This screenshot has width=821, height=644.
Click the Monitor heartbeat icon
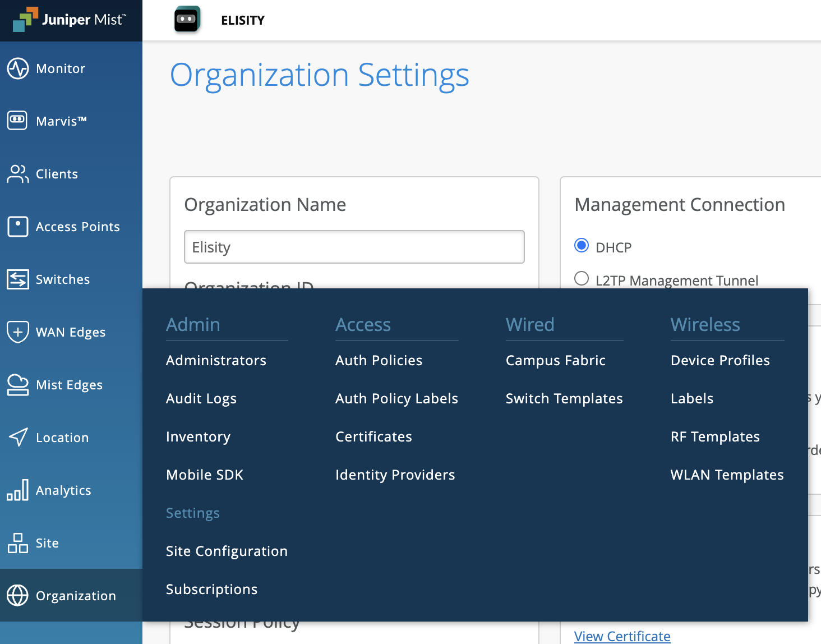[x=18, y=68]
